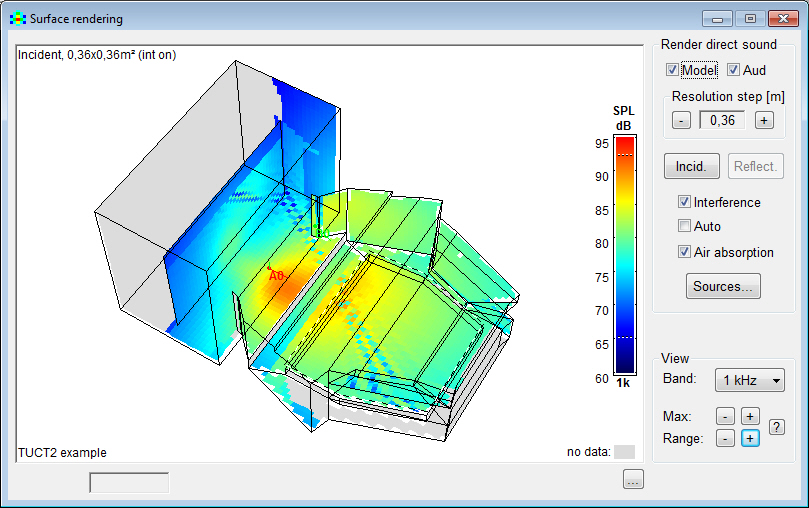Increase resolution step with plus button
809x508 pixels.
tap(763, 120)
